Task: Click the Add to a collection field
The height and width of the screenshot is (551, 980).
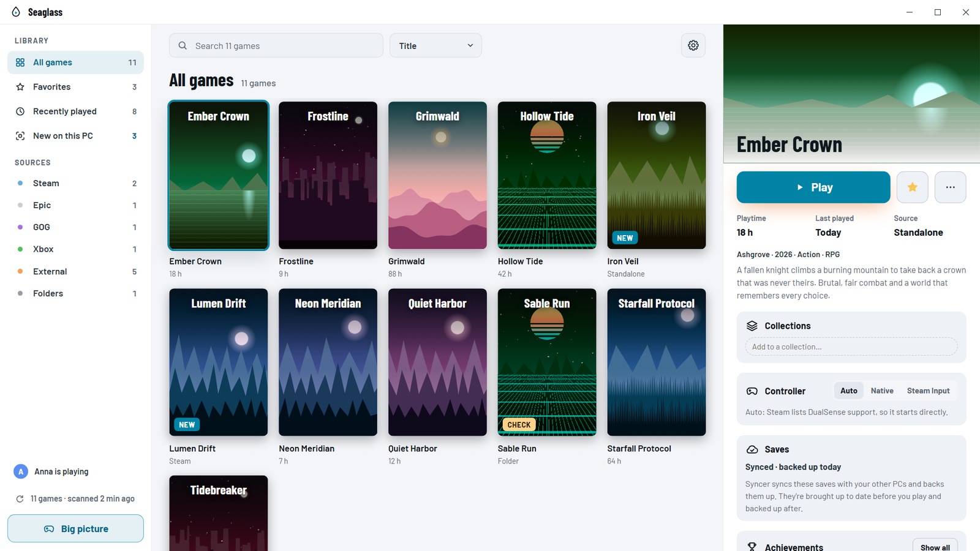Action: tap(851, 347)
